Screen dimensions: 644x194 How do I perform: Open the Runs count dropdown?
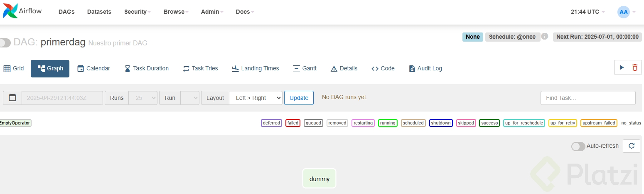pos(143,98)
